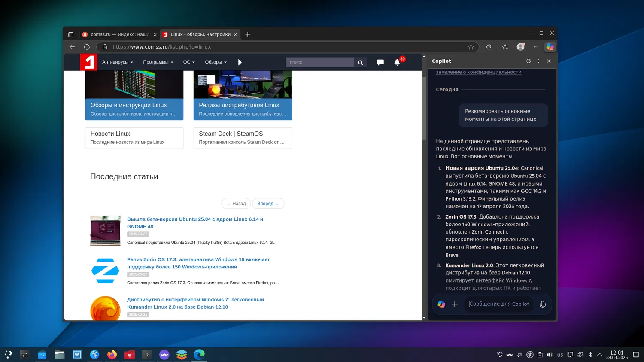The width and height of the screenshot is (644, 362).
Task: Click the site search input field
Action: (320, 62)
